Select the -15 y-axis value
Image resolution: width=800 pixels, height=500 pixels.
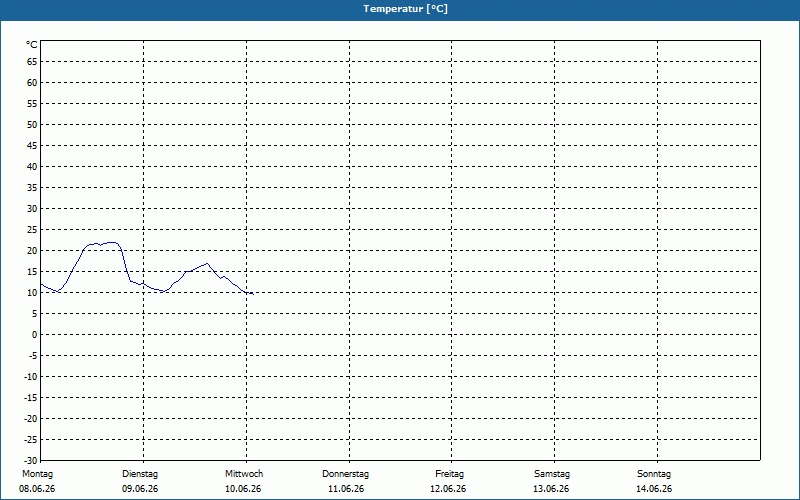31,397
